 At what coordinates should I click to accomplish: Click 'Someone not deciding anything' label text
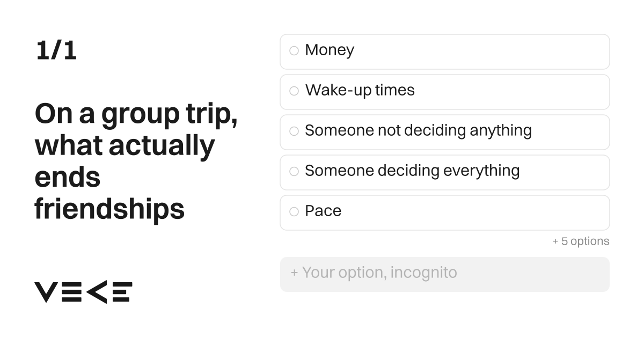418,130
